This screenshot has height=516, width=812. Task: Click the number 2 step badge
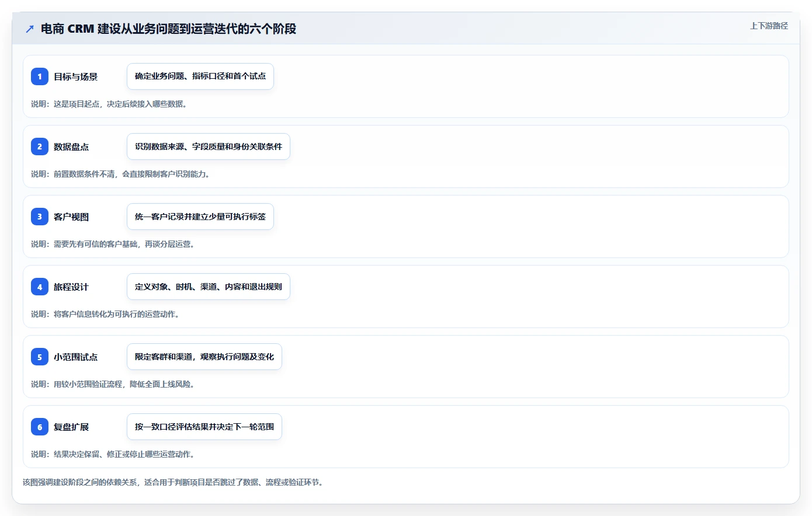tap(40, 147)
